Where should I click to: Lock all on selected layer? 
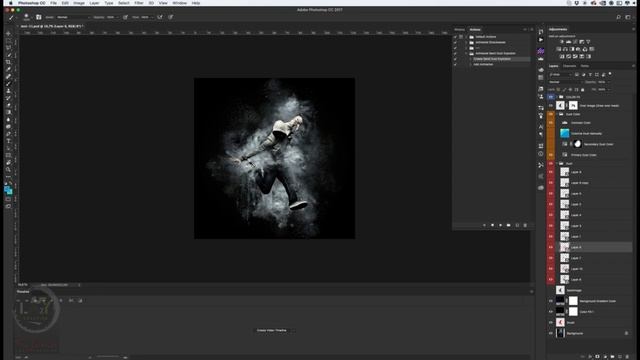tap(582, 89)
